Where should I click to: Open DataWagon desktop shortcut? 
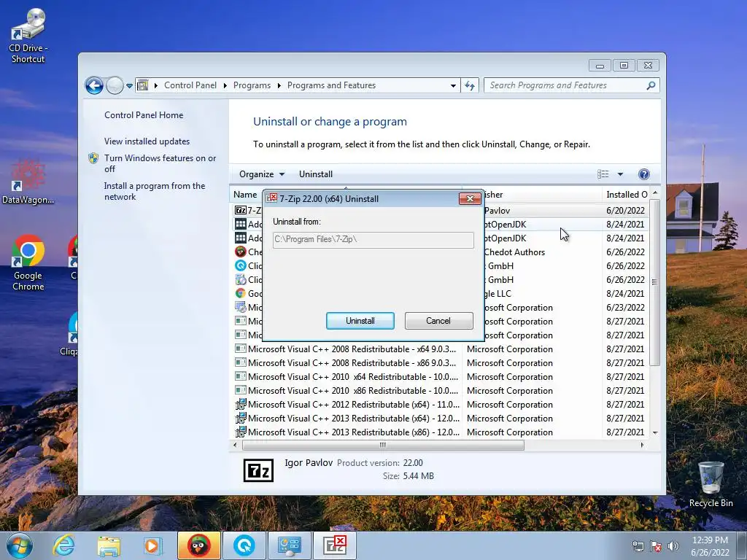pos(28,182)
